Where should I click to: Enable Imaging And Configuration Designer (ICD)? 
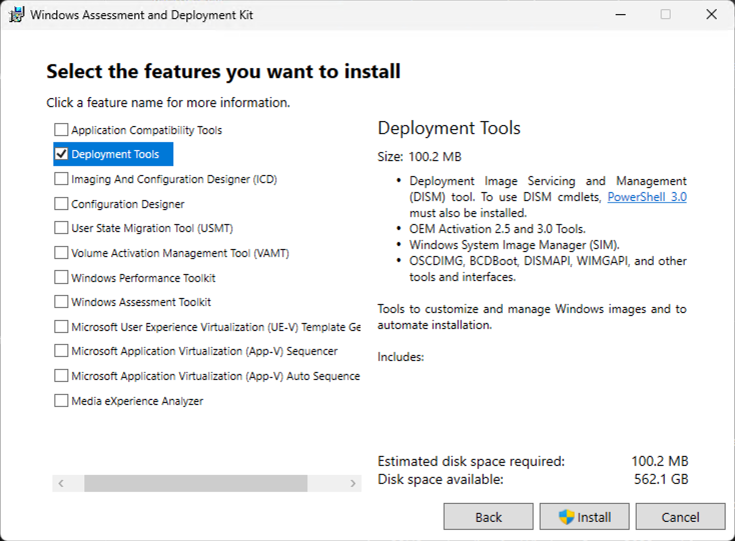coord(61,179)
